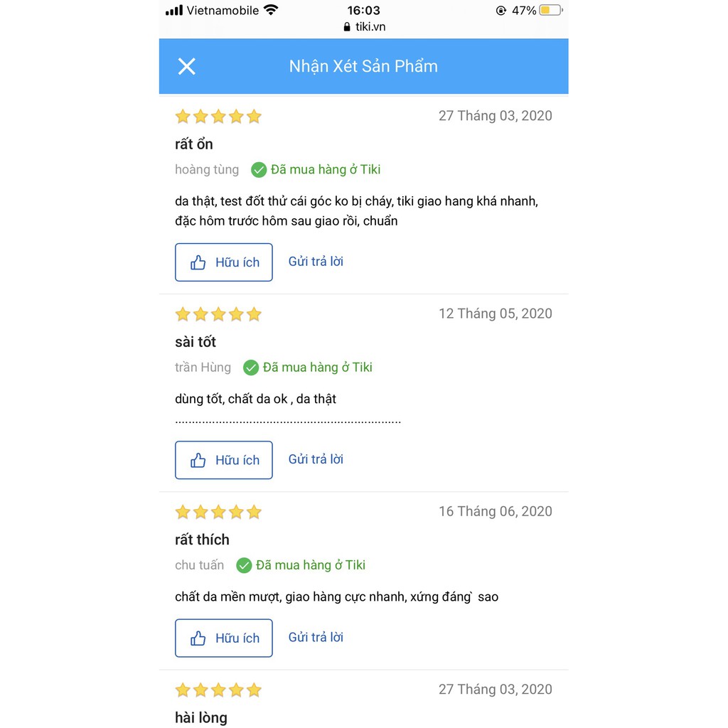The image size is (728, 728).
Task: Reply to hoàng tùng's review via Gửi trả lời
Action: click(x=316, y=262)
